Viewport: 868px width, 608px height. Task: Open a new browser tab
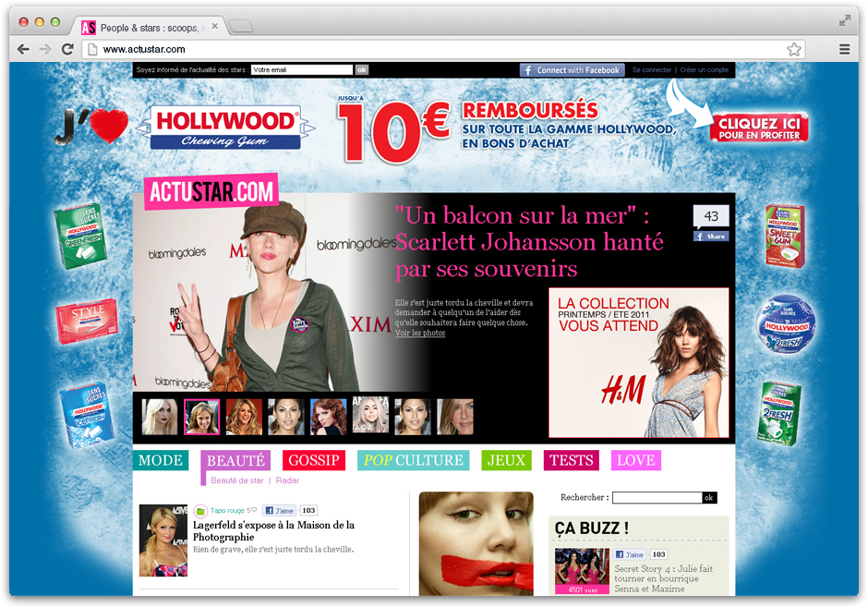tap(240, 27)
